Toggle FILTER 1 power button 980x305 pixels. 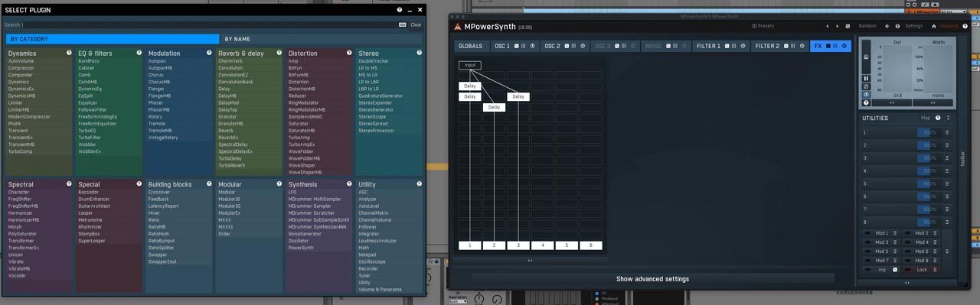pyautogui.click(x=743, y=46)
